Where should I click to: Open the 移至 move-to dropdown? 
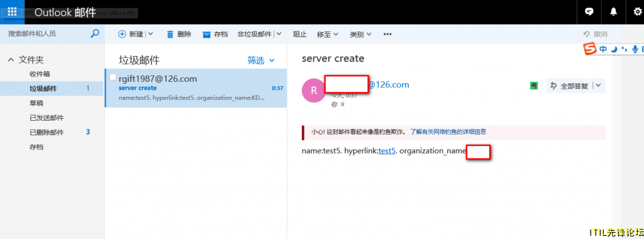pos(327,35)
